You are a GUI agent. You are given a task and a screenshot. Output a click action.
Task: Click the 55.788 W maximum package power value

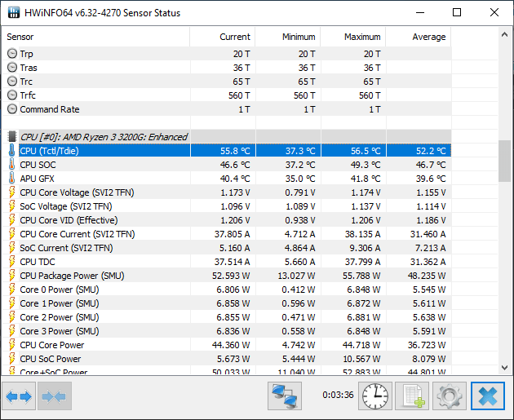click(361, 276)
